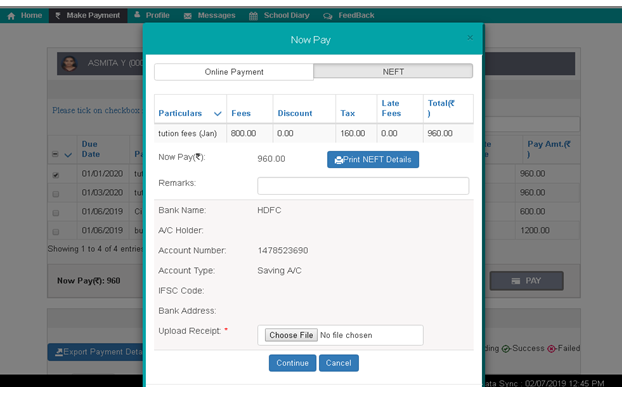Open the Messages menu

click(x=210, y=15)
